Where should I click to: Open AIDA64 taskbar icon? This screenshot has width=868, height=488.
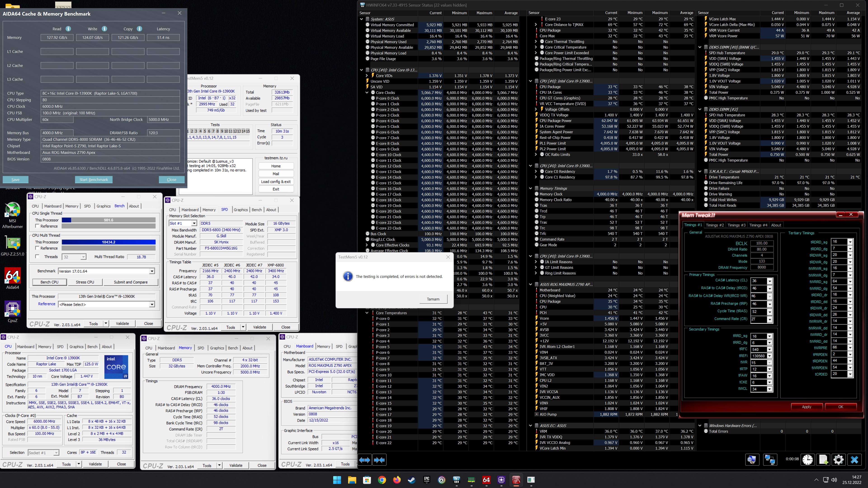pos(486,480)
